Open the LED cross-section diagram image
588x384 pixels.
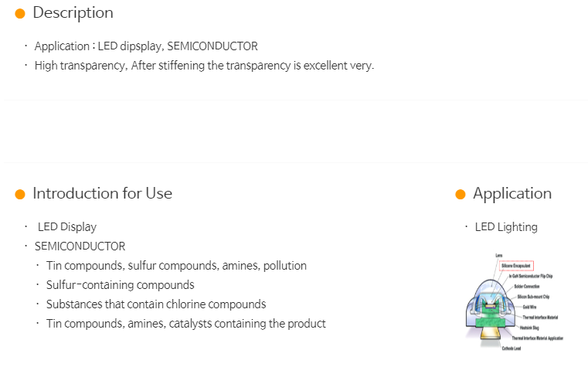pyautogui.click(x=514, y=302)
